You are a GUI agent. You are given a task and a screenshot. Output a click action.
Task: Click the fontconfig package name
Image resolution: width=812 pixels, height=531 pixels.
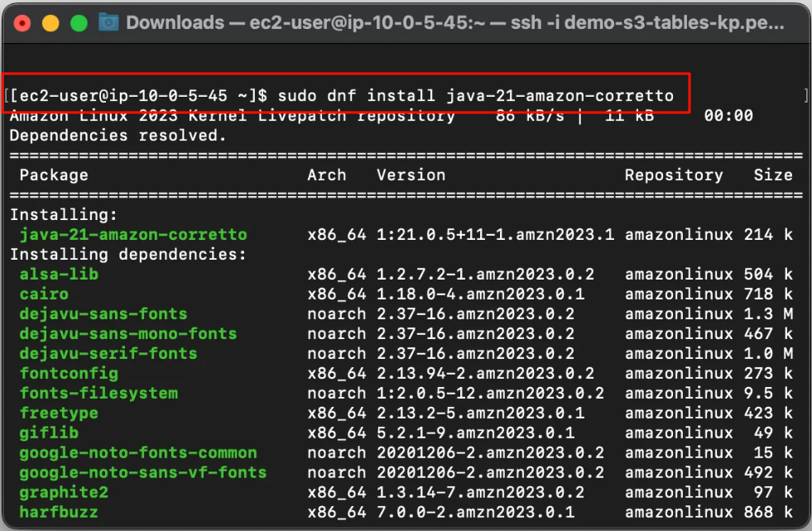click(69, 373)
